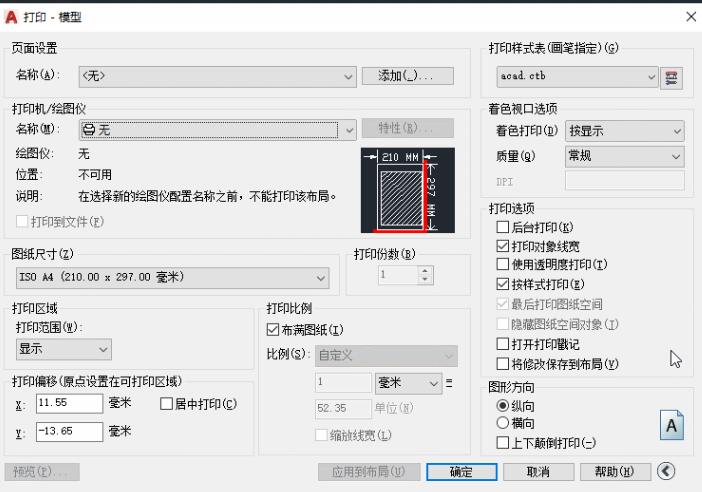Uncheck 打印对象线宽 option
This screenshot has width=702, height=492.
502,246
